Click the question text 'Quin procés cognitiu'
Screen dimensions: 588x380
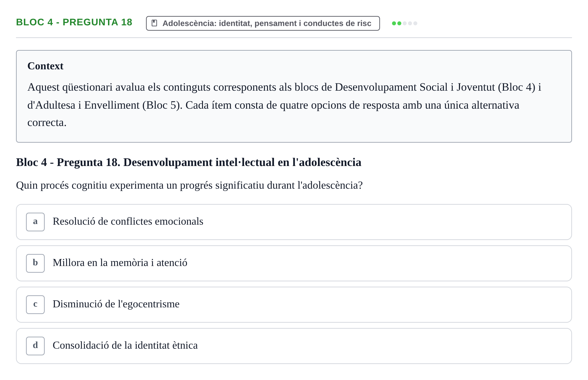189,185
